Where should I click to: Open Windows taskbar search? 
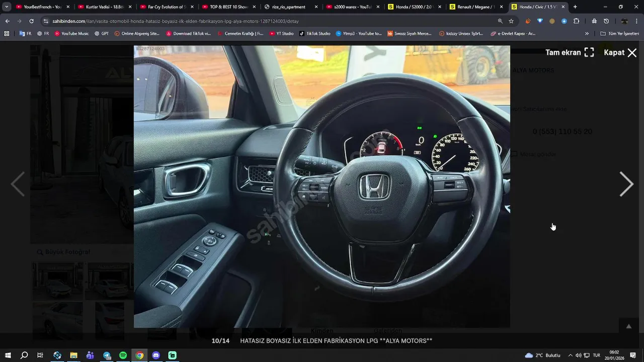click(24, 355)
